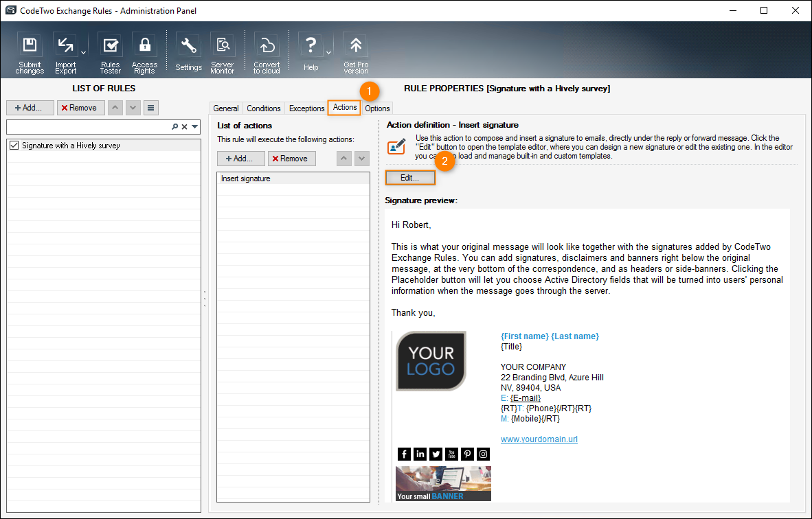Switch to the Actions tab

coord(345,107)
